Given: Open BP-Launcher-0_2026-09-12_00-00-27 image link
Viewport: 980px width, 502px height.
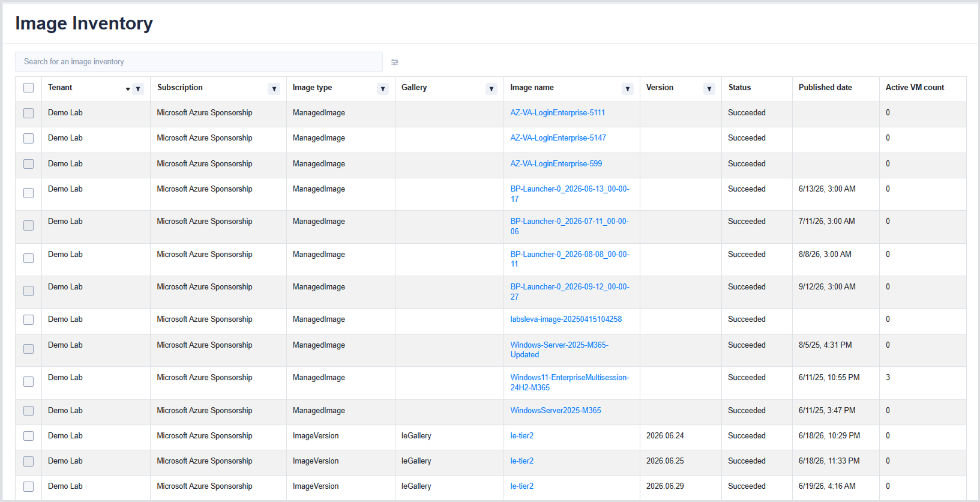Looking at the screenshot, I should [570, 291].
